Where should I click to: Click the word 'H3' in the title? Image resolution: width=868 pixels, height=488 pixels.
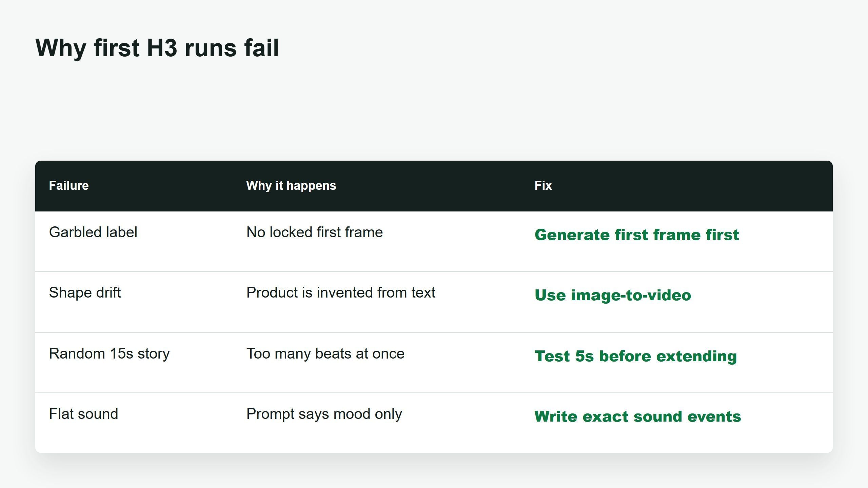tap(162, 48)
